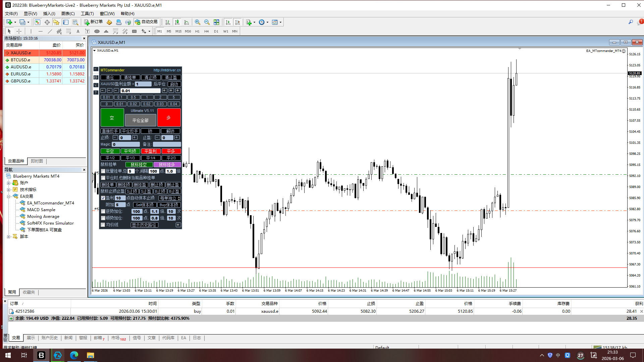This screenshot has height=362, width=644.
Task: Click the red 多 buy button
Action: (x=169, y=118)
